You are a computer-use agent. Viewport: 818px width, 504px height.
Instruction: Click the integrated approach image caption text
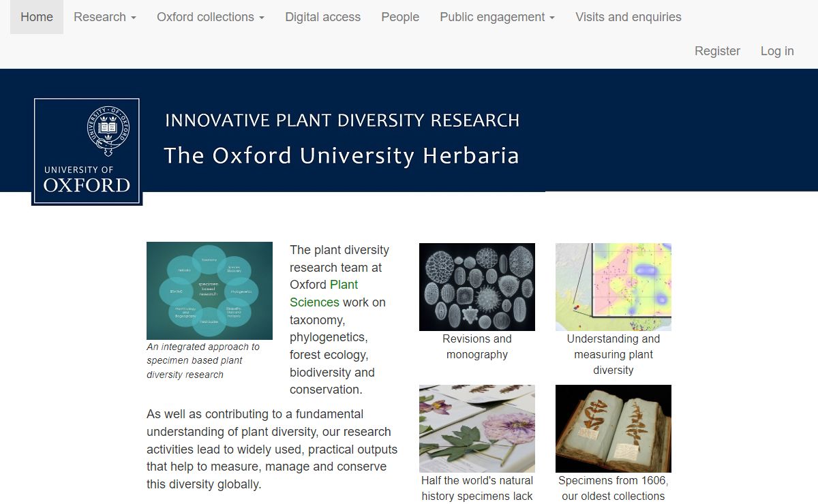[203, 360]
